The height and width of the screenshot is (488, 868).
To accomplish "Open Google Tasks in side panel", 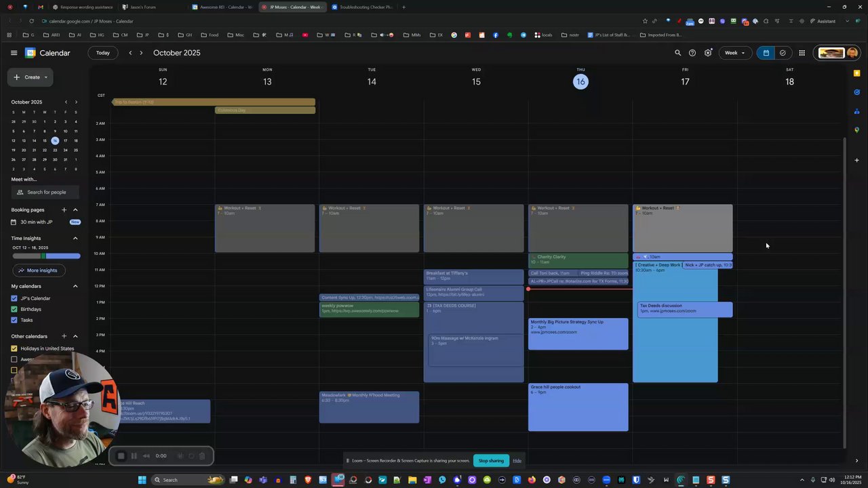I will 856,92.
